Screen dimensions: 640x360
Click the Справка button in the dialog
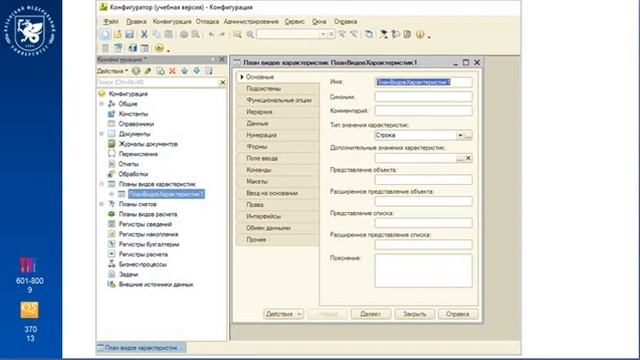[458, 314]
